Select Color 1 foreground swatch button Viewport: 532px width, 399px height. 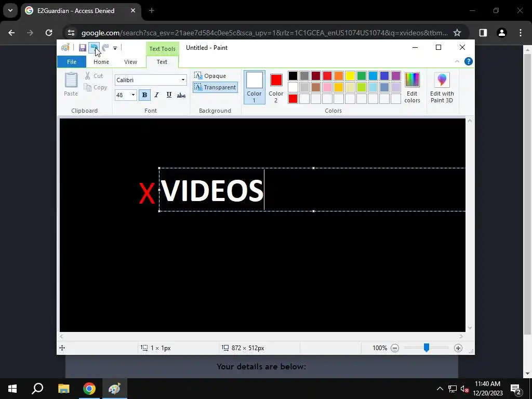(254, 87)
